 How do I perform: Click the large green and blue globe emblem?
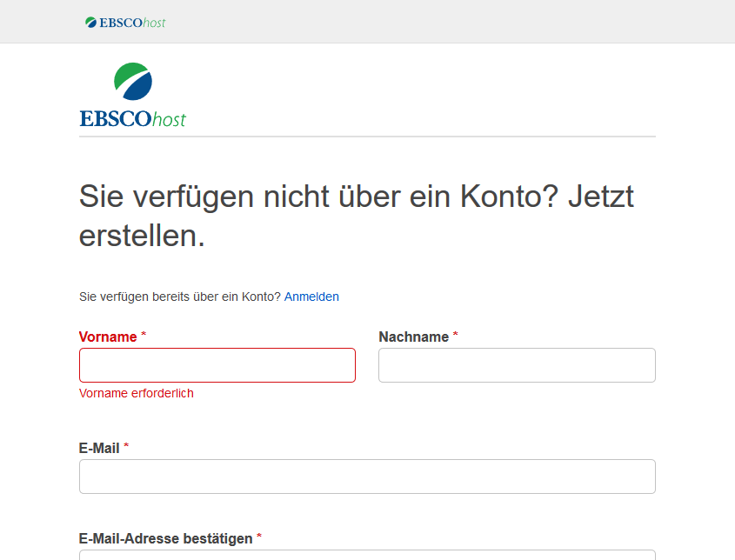click(x=133, y=82)
